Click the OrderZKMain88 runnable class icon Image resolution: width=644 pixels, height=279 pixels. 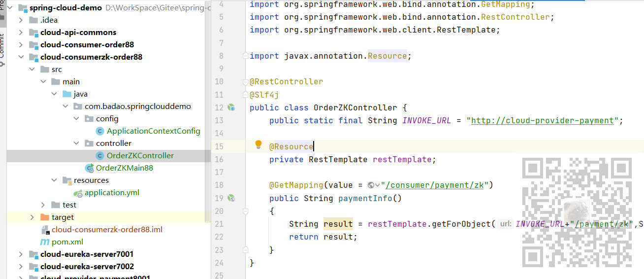pyautogui.click(x=90, y=168)
